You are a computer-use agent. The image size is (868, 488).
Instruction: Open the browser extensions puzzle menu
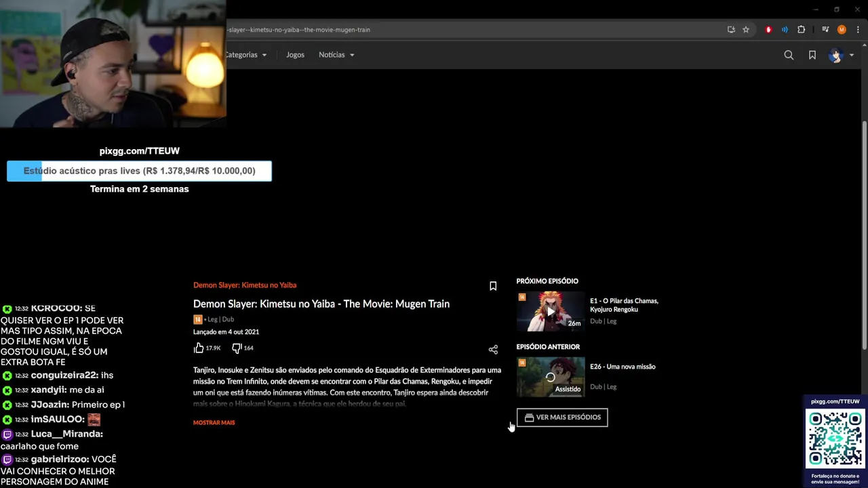pos(802,30)
